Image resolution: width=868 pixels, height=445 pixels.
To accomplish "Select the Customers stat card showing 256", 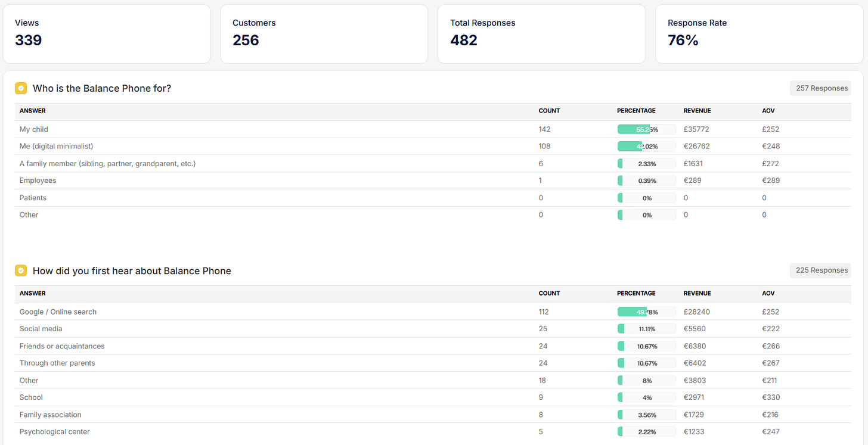I will [324, 33].
